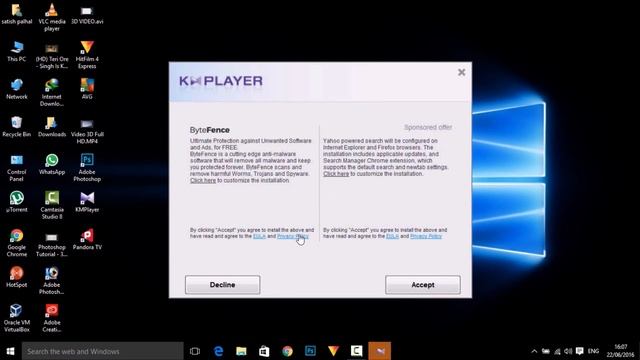Open Photoshop from the taskbar
Viewport: 640px width, 360px height.
(x=310, y=351)
